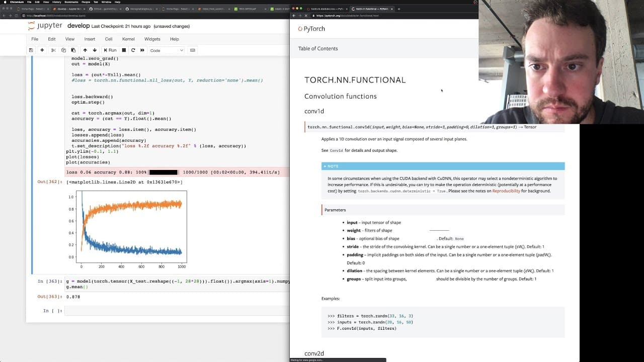Open the Conv1d details link
This screenshot has height=362, width=644.
(336, 150)
